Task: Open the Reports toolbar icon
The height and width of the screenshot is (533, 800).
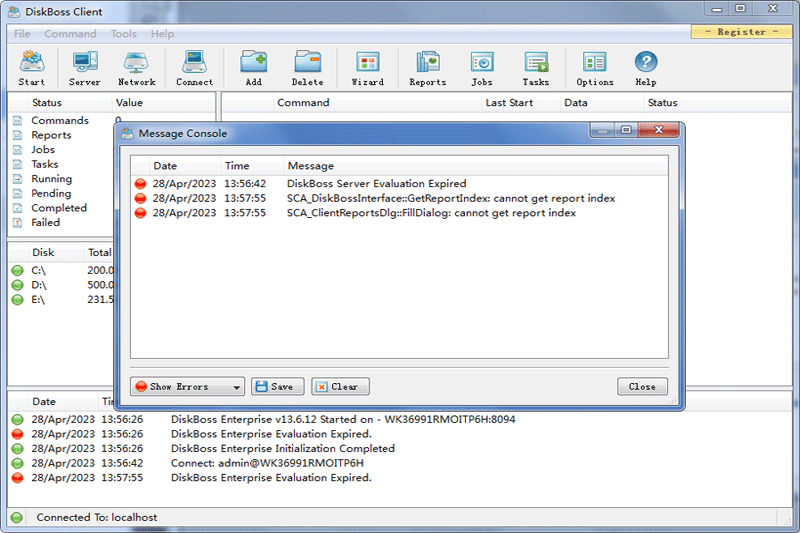Action: tap(427, 68)
